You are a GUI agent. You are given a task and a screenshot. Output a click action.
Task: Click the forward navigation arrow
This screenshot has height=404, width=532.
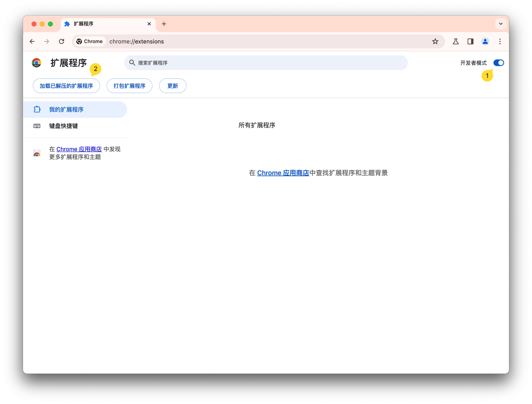pos(47,41)
